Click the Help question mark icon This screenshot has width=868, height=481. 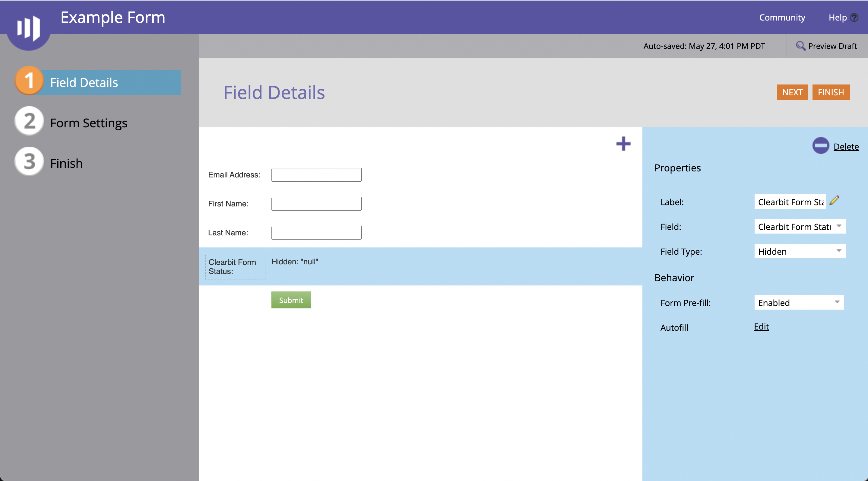click(854, 18)
